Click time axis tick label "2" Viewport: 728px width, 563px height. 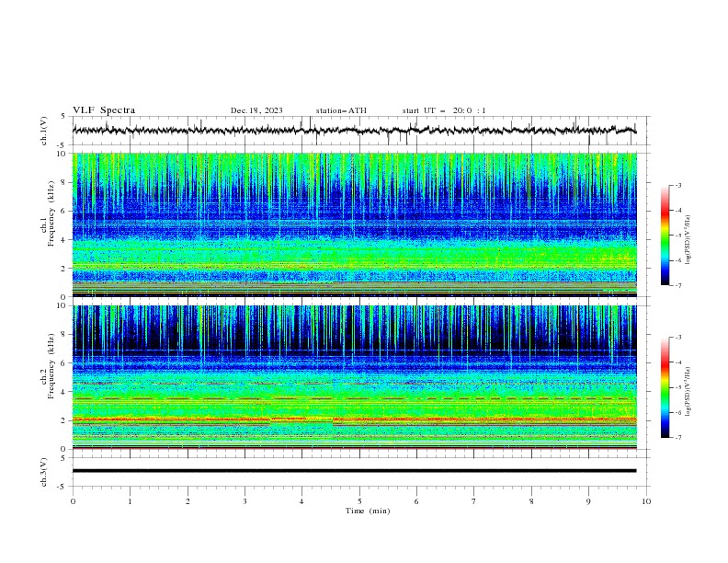click(x=188, y=501)
